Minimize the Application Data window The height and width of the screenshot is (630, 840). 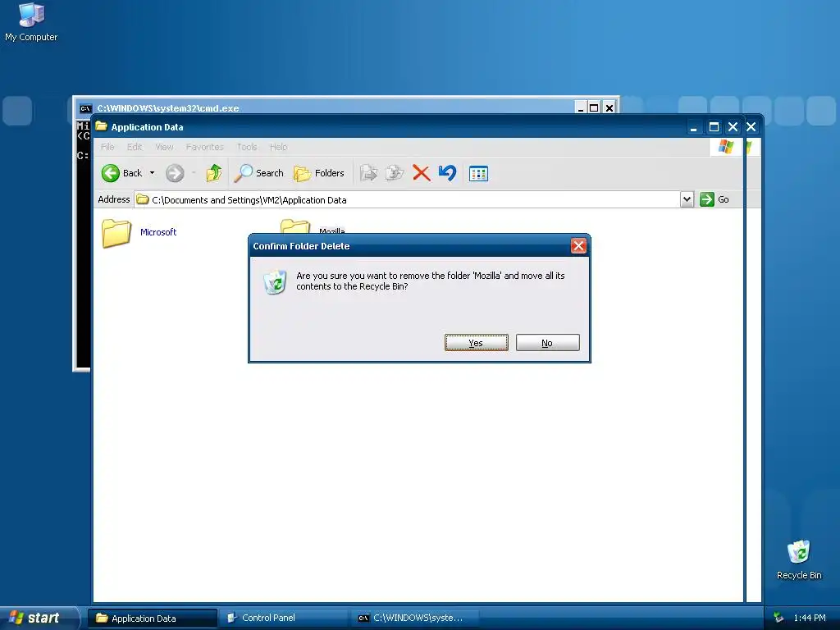tap(694, 127)
